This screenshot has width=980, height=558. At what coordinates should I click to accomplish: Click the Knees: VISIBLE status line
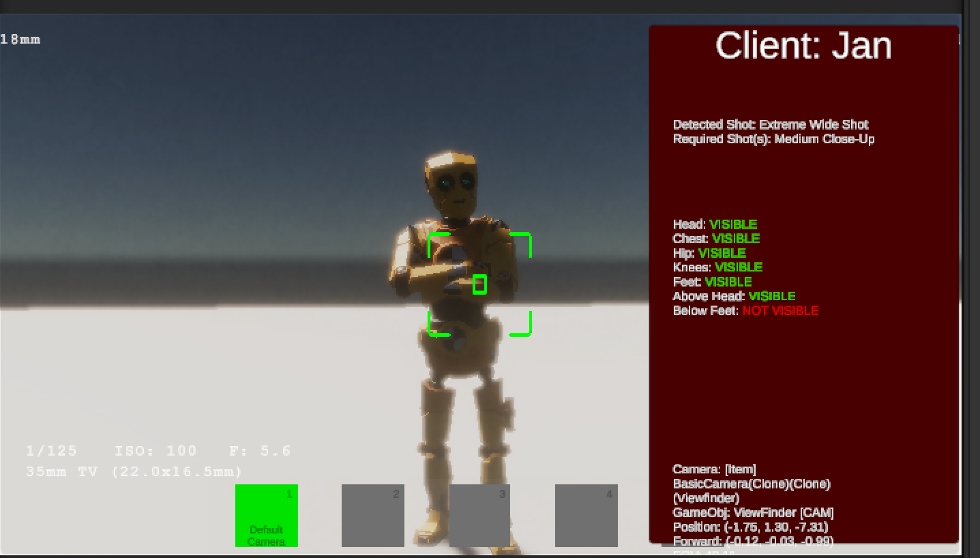[717, 267]
